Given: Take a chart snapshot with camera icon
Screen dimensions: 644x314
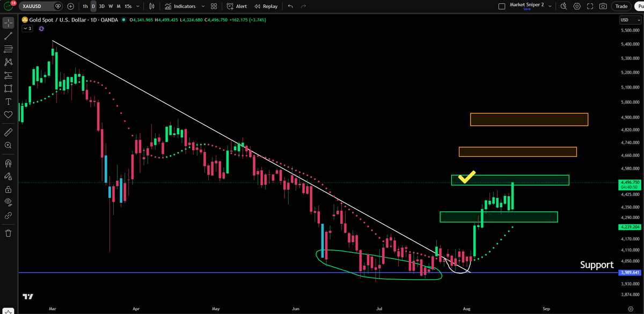Looking at the screenshot, I should pyautogui.click(x=603, y=6).
